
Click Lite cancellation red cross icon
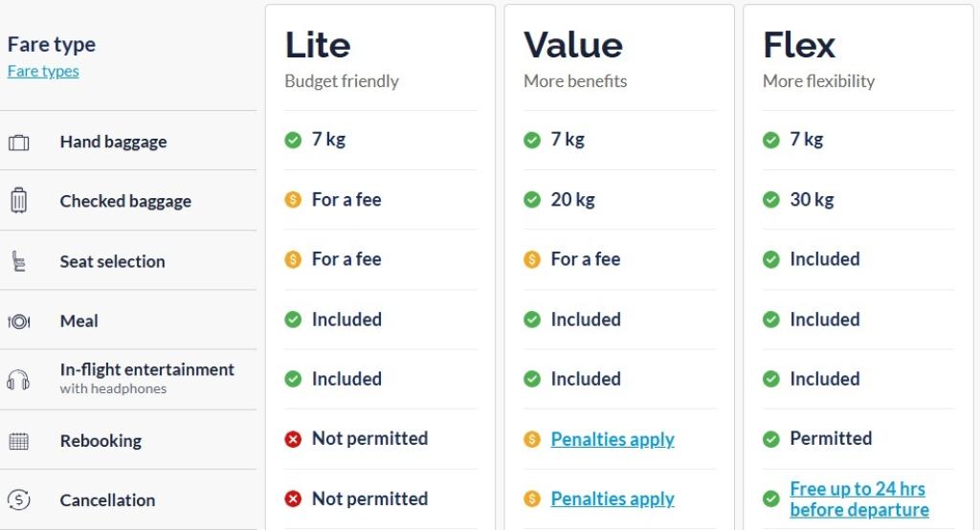point(293,498)
